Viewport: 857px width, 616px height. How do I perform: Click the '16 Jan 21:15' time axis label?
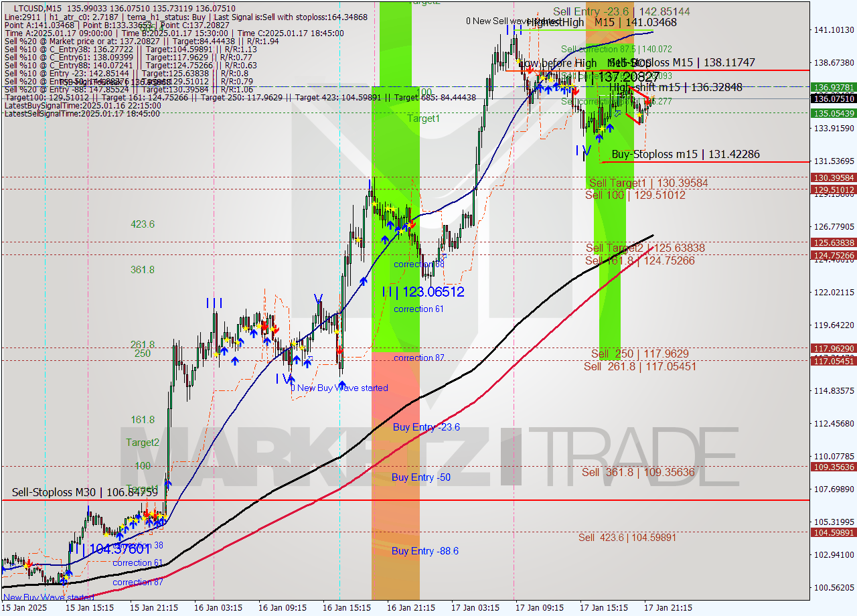coord(411,607)
